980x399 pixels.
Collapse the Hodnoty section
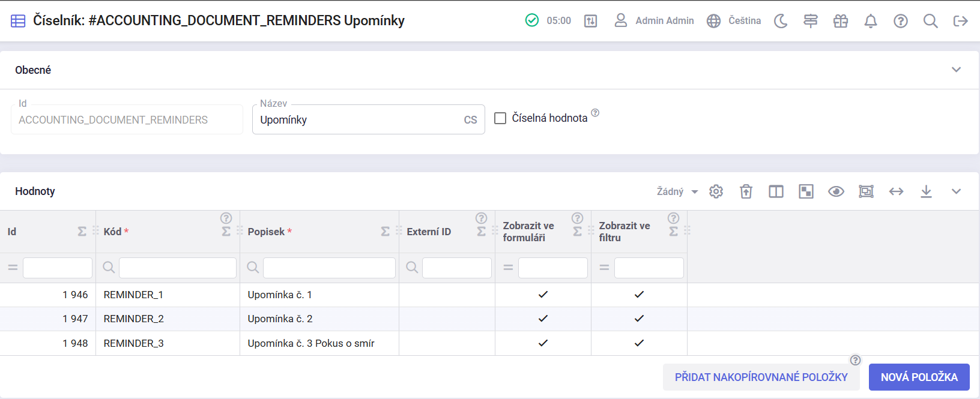(x=957, y=191)
